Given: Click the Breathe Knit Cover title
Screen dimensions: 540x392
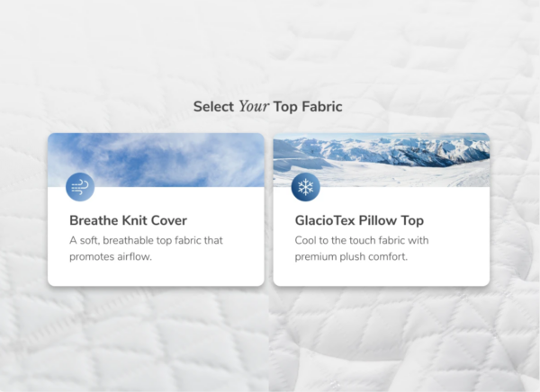Looking at the screenshot, I should click(x=128, y=220).
